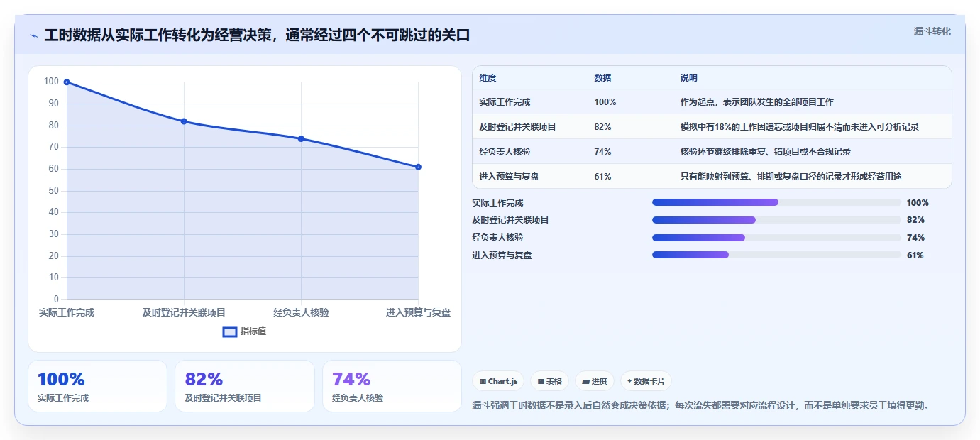Image resolution: width=980 pixels, height=440 pixels.
Task: Select the Chart.js chip
Action: (x=499, y=381)
